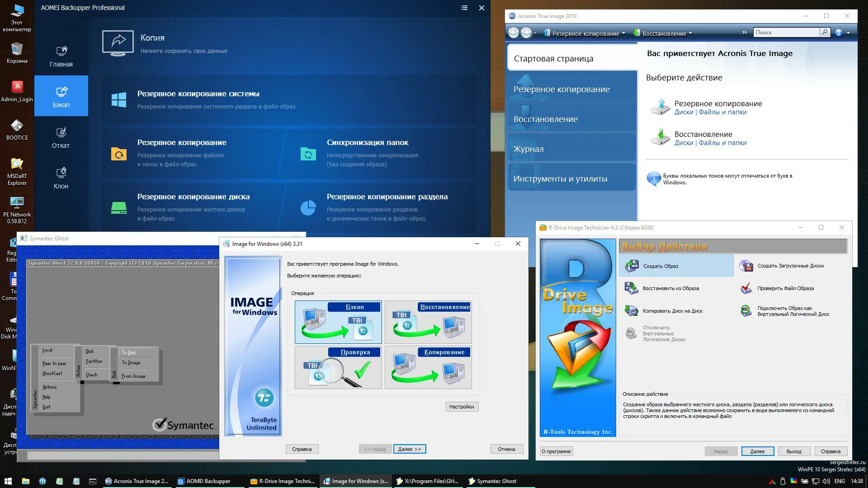The width and height of the screenshot is (868, 488).
Task: Switch to Acronis True Image taskbar button
Action: (x=137, y=481)
